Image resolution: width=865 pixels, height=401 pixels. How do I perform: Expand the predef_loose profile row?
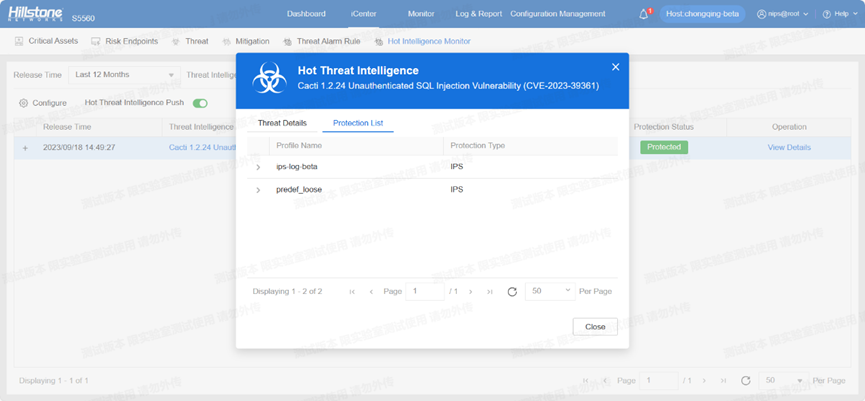pyautogui.click(x=258, y=190)
